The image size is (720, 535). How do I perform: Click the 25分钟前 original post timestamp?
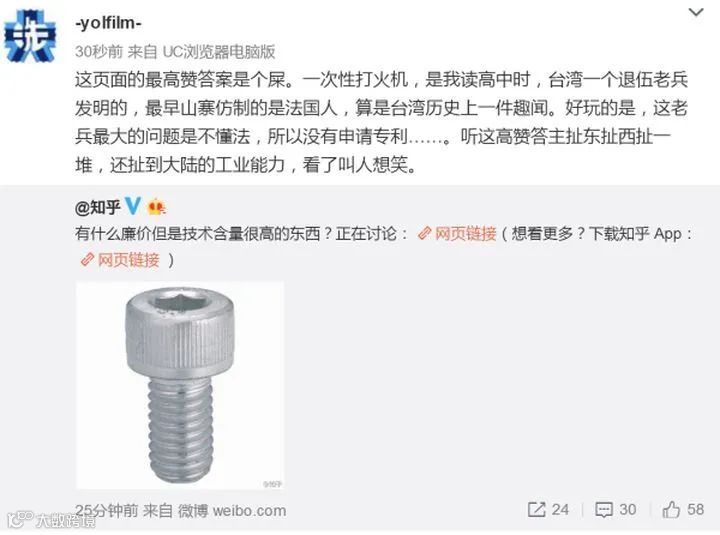(107, 510)
